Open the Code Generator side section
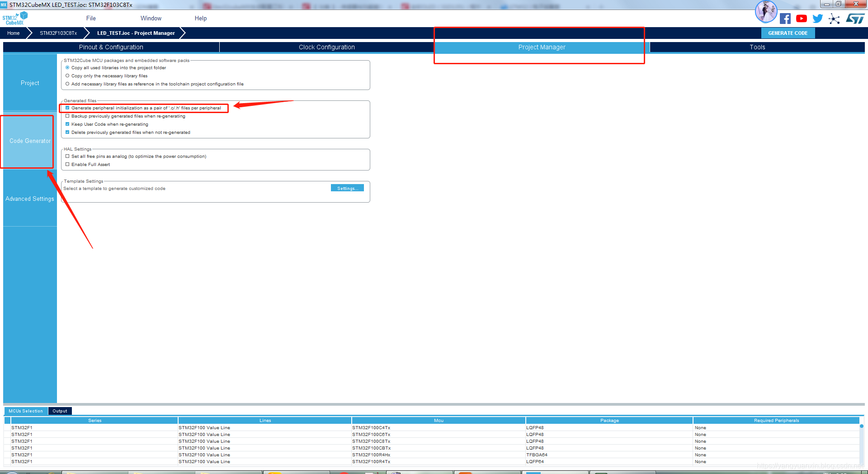The width and height of the screenshot is (868, 474). (30, 141)
